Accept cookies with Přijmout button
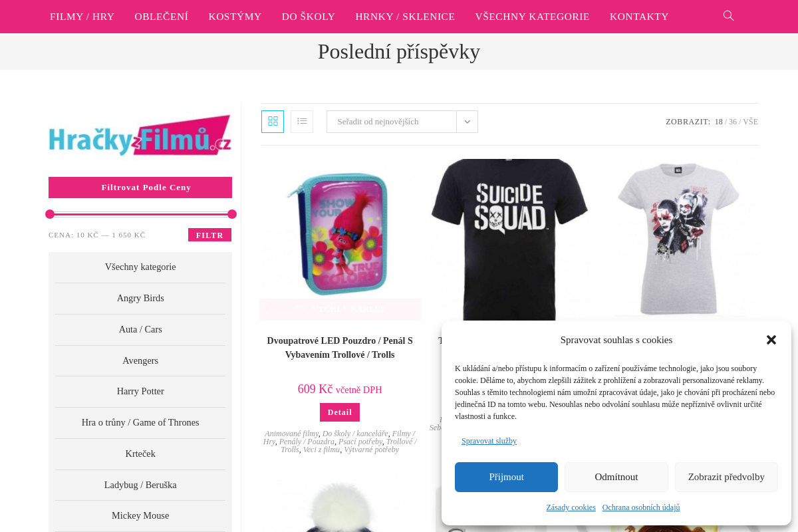This screenshot has height=532, width=798. [506, 477]
